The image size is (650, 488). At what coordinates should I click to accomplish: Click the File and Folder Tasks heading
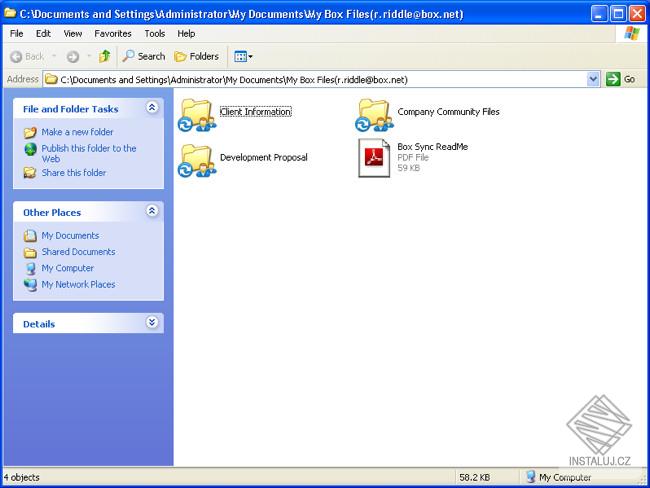[x=70, y=109]
